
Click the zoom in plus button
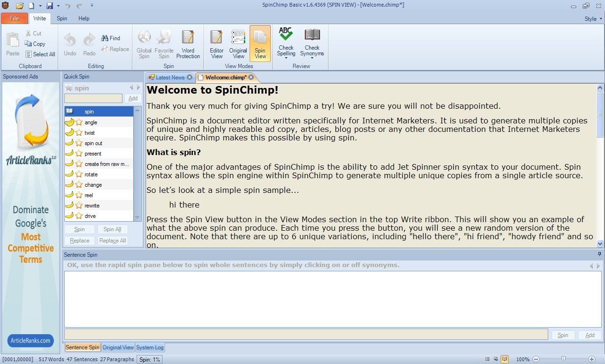[x=592, y=360]
